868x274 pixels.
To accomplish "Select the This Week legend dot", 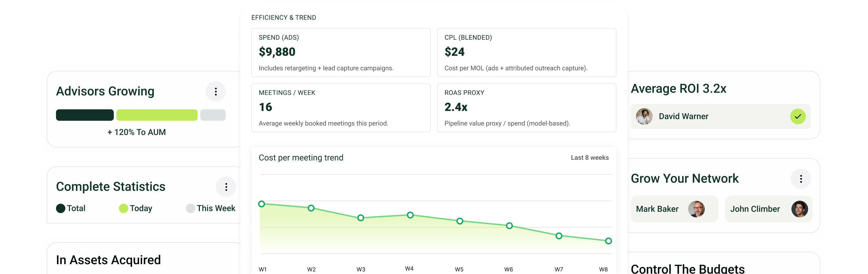I will [x=190, y=208].
